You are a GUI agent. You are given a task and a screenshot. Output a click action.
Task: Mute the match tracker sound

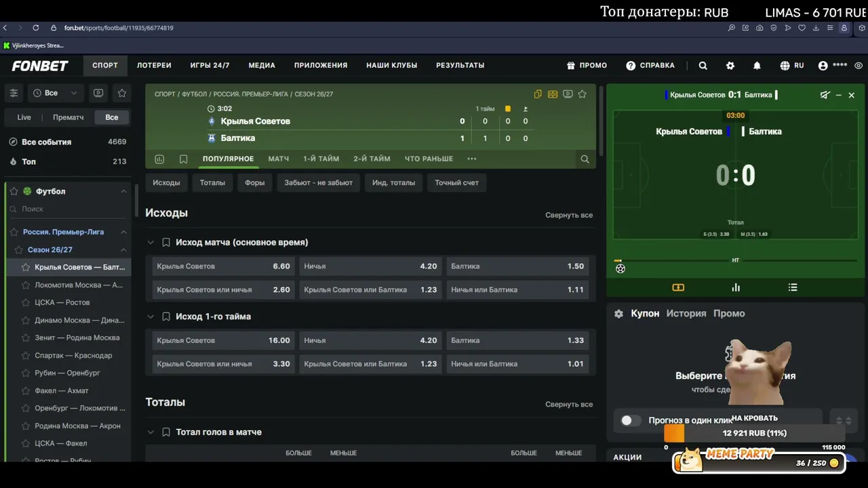[825, 95]
